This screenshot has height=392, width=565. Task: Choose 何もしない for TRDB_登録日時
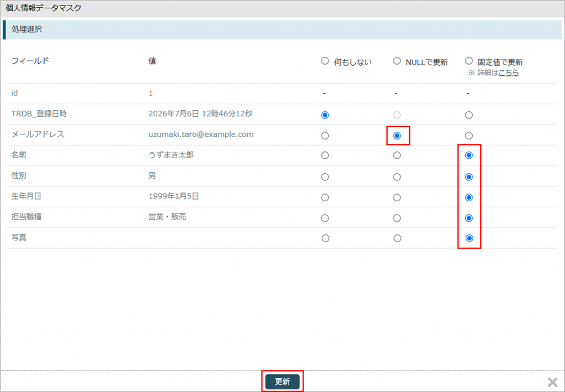(325, 115)
